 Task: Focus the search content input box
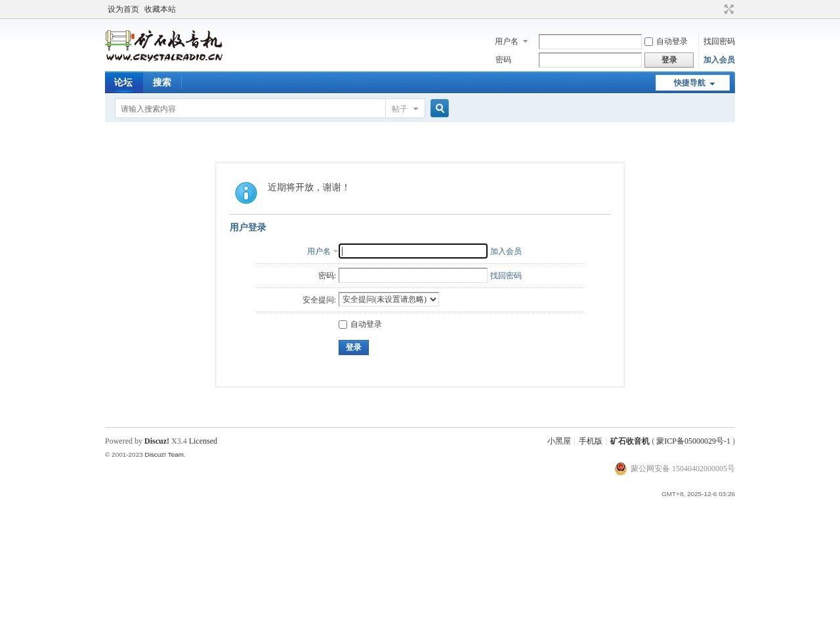249,109
